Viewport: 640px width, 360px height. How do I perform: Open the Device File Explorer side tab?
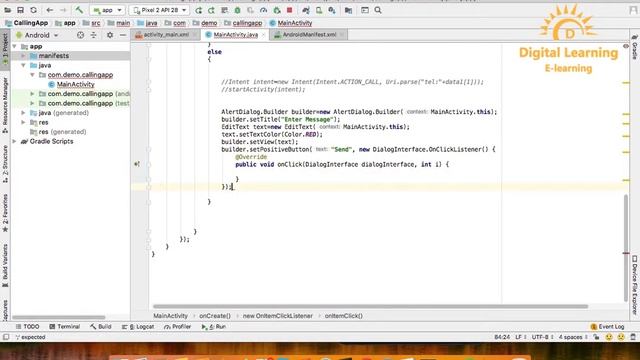click(x=635, y=285)
